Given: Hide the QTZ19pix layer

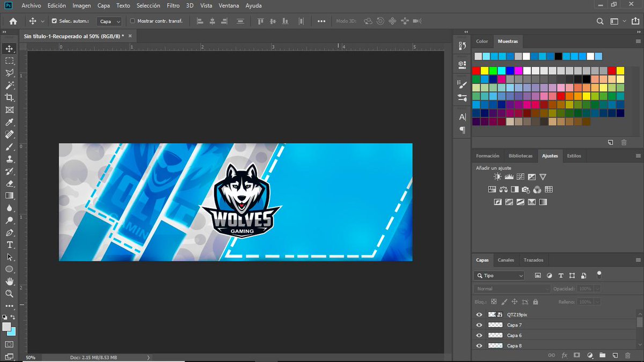Looking at the screenshot, I should [x=479, y=315].
